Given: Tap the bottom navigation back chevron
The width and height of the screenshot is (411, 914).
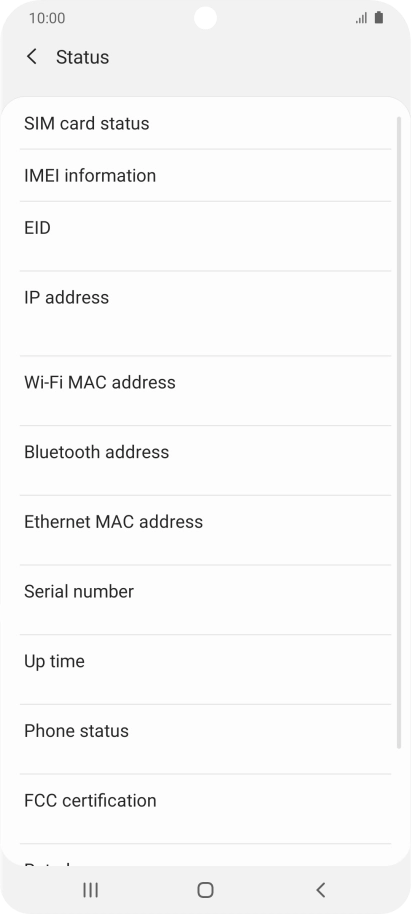Looking at the screenshot, I should pyautogui.click(x=320, y=890).
